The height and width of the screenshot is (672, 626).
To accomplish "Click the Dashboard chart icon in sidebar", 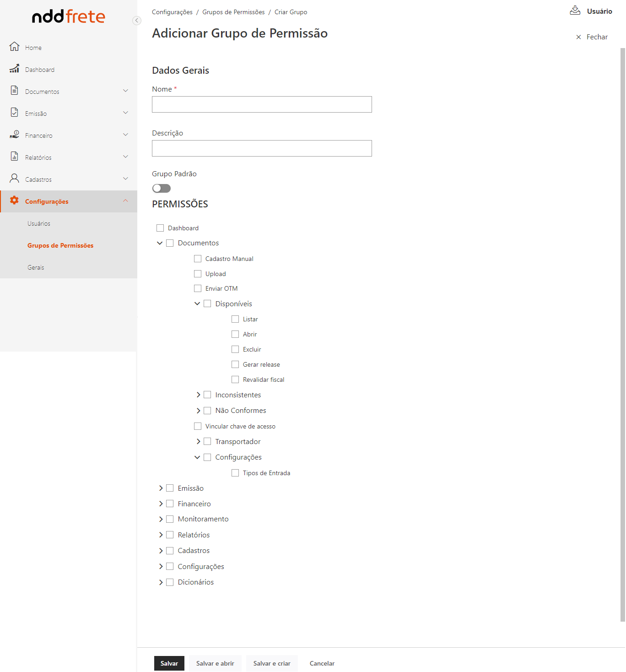I will (15, 69).
